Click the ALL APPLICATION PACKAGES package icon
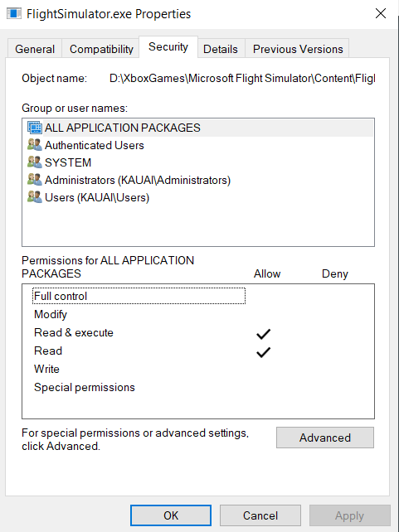Image resolution: width=399 pixels, height=532 pixels. (x=35, y=128)
